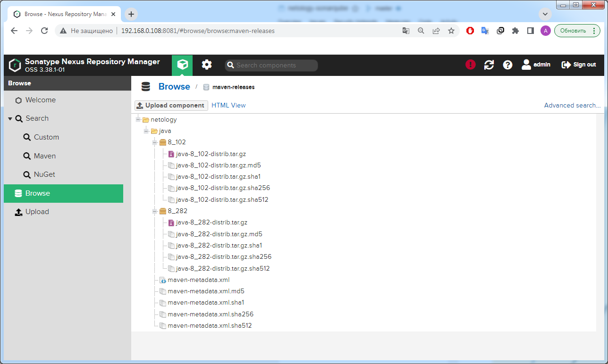Click the Nexus refresh icon in header
This screenshot has height=364, width=608.
489,65
